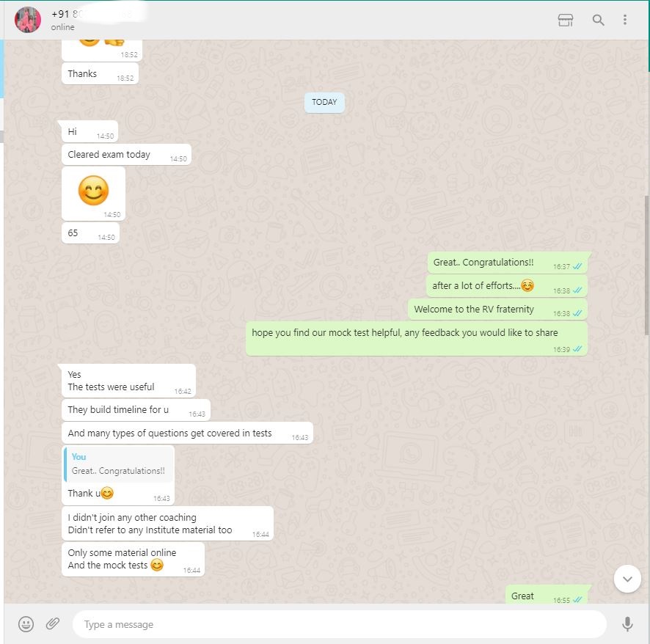Select the "Welcome to the RV fraternity" message

tap(497, 310)
